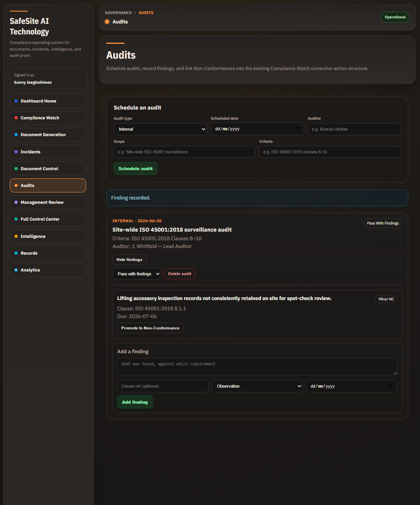Open Dashboard Home in the sidebar

(x=48, y=101)
